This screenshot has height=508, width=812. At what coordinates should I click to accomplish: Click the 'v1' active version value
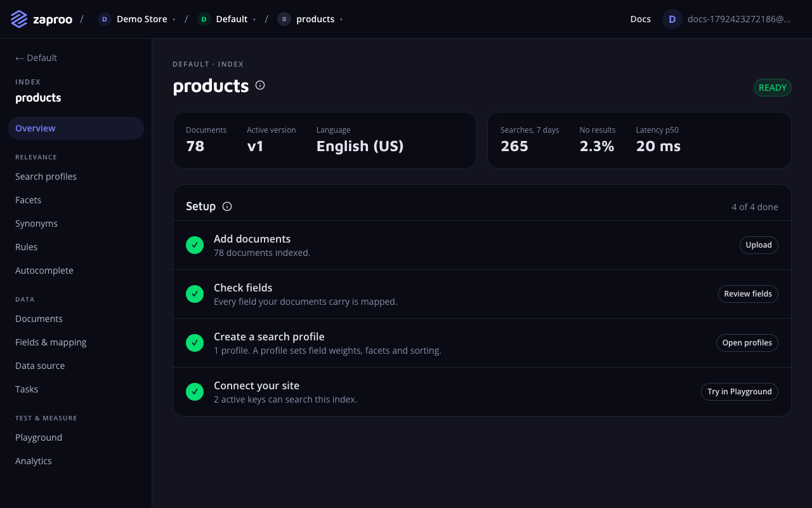(x=256, y=146)
